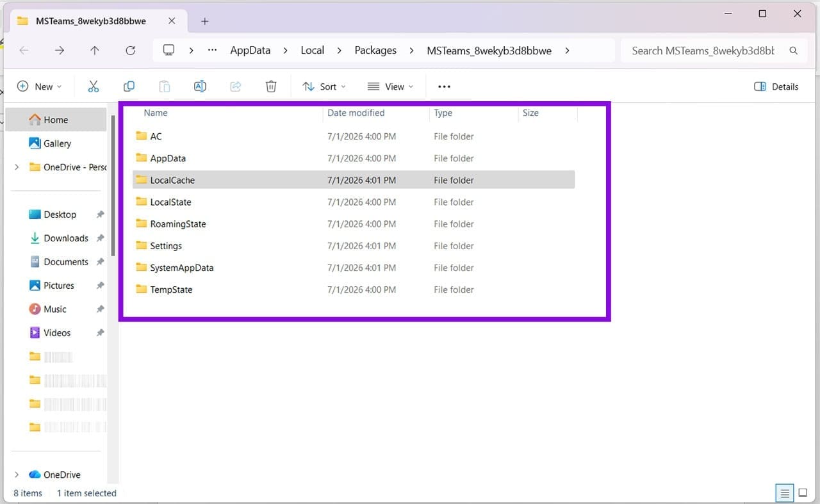820x504 pixels.
Task: Open a new tab with plus
Action: (205, 21)
